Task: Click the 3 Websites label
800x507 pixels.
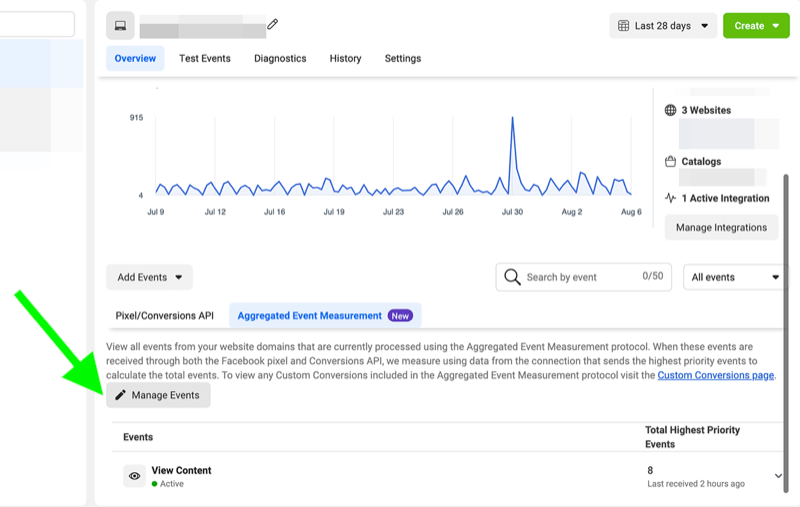Action: click(x=706, y=110)
